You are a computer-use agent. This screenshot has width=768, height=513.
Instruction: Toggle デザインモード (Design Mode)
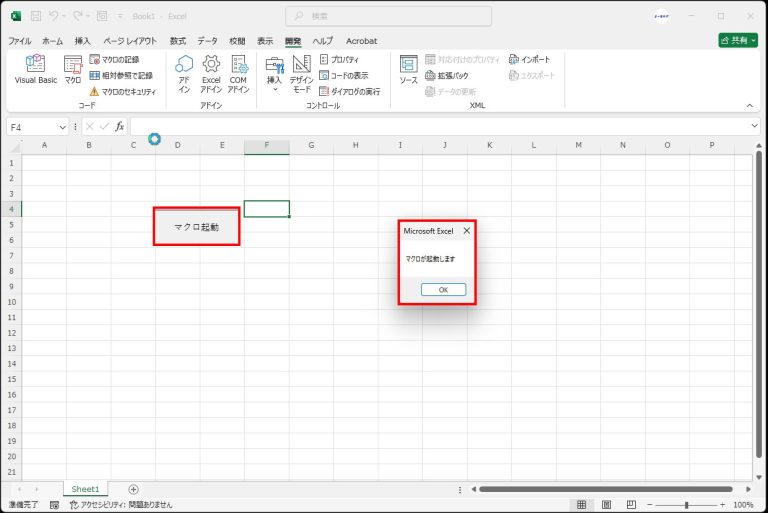click(x=301, y=72)
